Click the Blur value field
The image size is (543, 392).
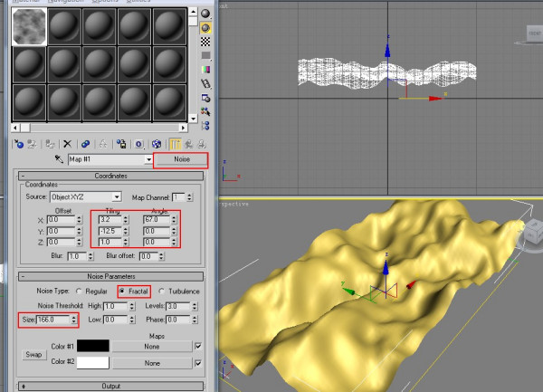77,256
